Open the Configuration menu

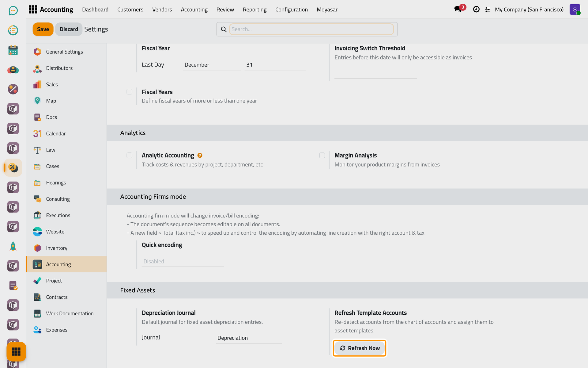tap(291, 10)
